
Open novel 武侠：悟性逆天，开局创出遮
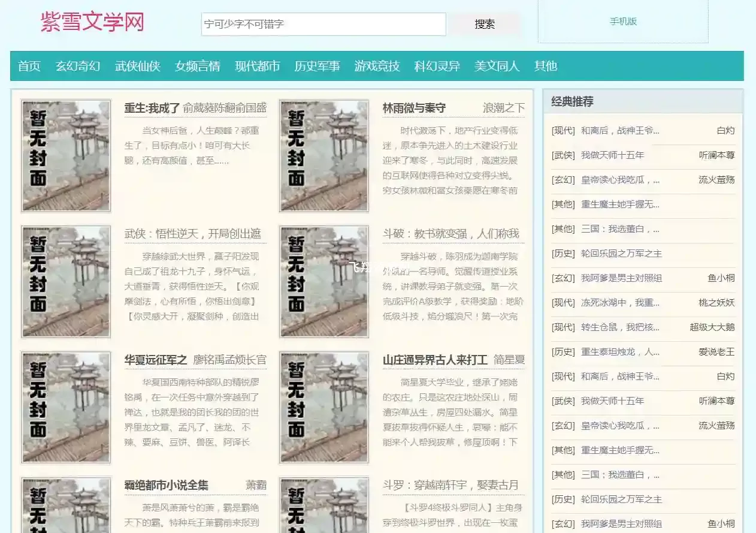(x=193, y=234)
